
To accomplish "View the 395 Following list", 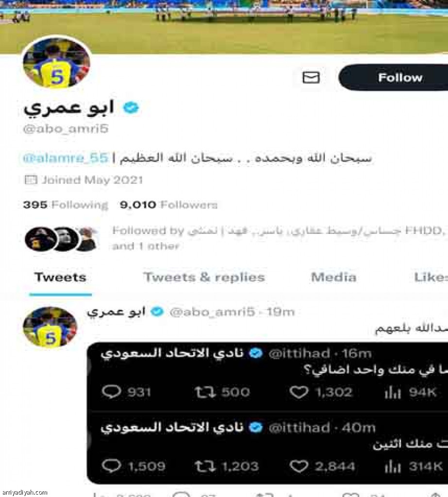I will click(66, 205).
